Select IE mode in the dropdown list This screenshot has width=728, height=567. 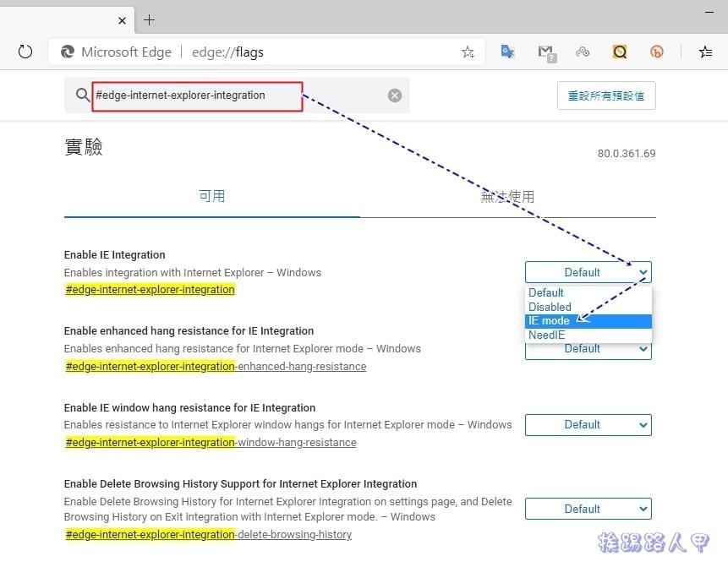tap(588, 321)
